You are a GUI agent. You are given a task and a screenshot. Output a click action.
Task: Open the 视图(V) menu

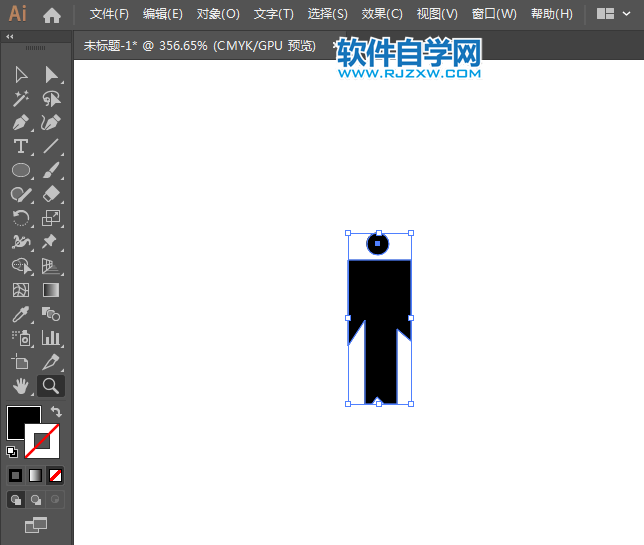[437, 14]
